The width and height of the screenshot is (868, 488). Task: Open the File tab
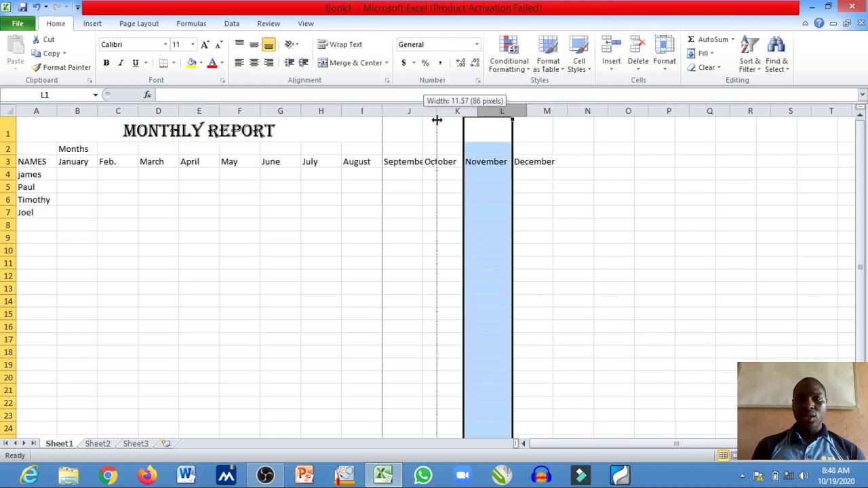18,24
